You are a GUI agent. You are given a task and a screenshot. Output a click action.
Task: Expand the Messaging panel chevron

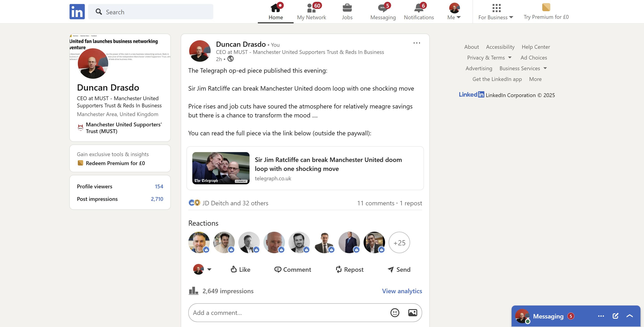(x=629, y=316)
